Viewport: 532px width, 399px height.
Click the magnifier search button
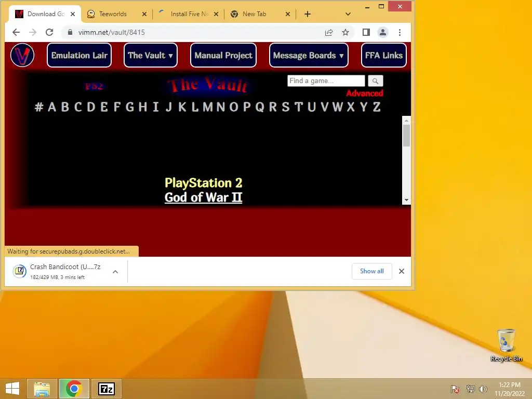coord(375,81)
